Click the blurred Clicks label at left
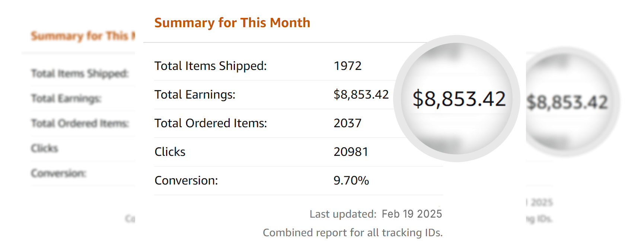The width and height of the screenshot is (644, 250). tap(45, 148)
